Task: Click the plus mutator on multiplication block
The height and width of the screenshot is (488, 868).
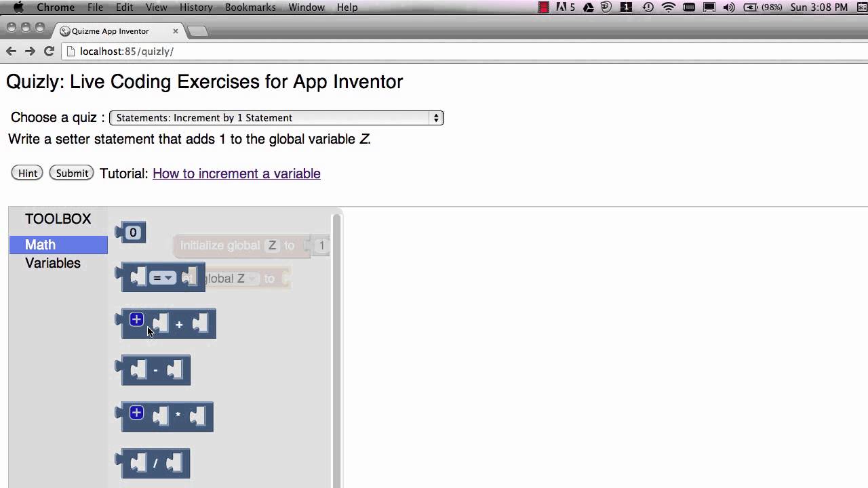Action: [136, 412]
